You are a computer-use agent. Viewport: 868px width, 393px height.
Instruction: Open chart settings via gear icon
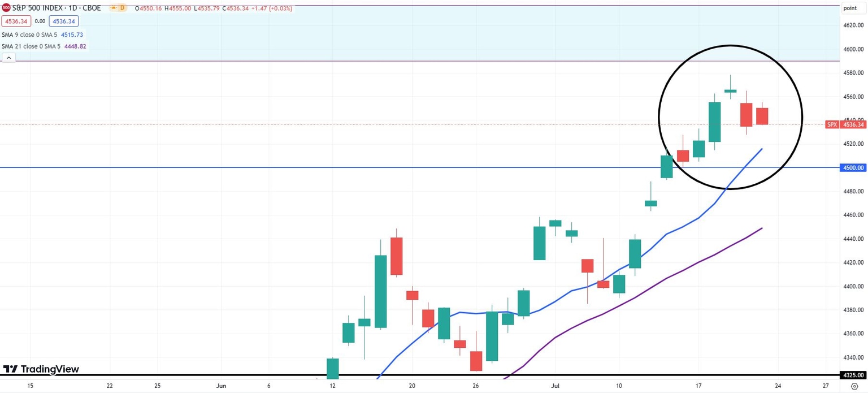pyautogui.click(x=854, y=386)
